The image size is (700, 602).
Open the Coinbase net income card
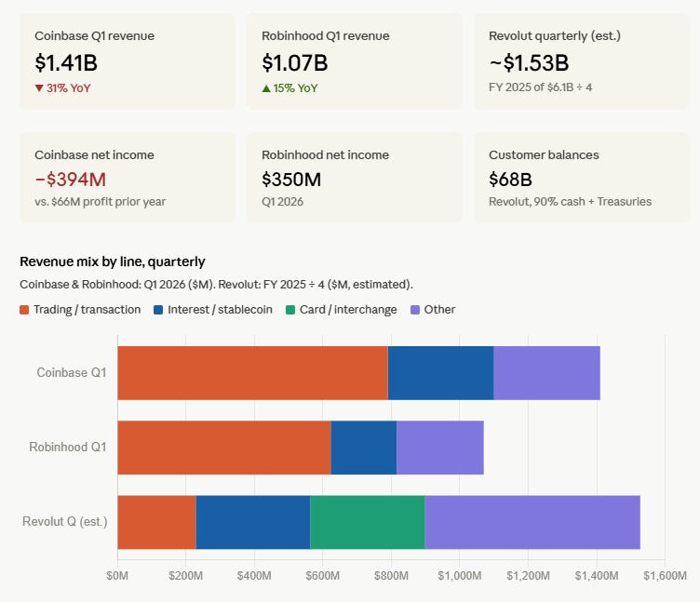128,177
